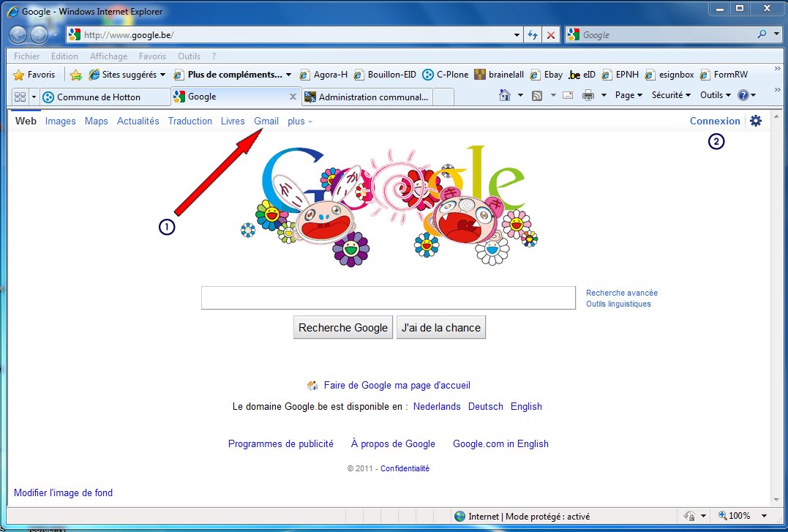Viewport: 788px width, 532px height.
Task: Open the Page command menu
Action: pos(628,95)
